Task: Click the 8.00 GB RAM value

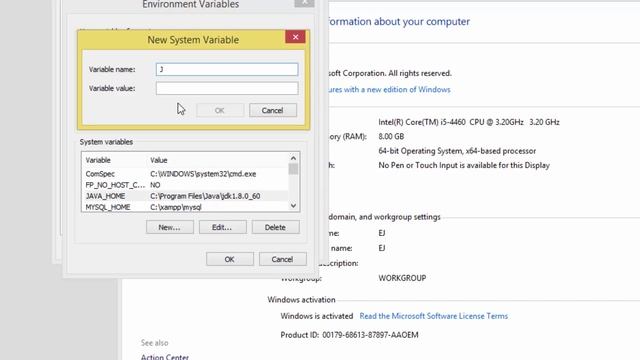Action: tap(391, 136)
